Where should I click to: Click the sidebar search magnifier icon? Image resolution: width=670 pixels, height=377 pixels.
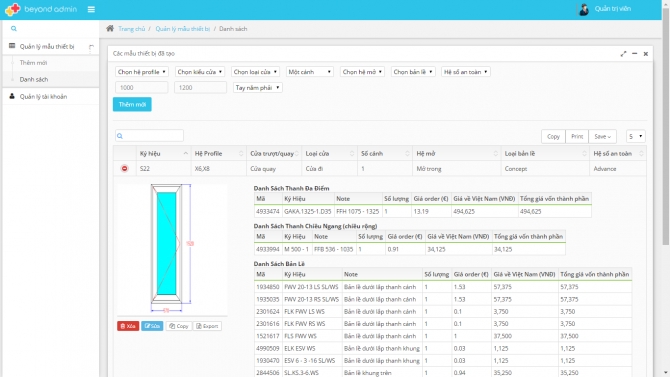(14, 29)
